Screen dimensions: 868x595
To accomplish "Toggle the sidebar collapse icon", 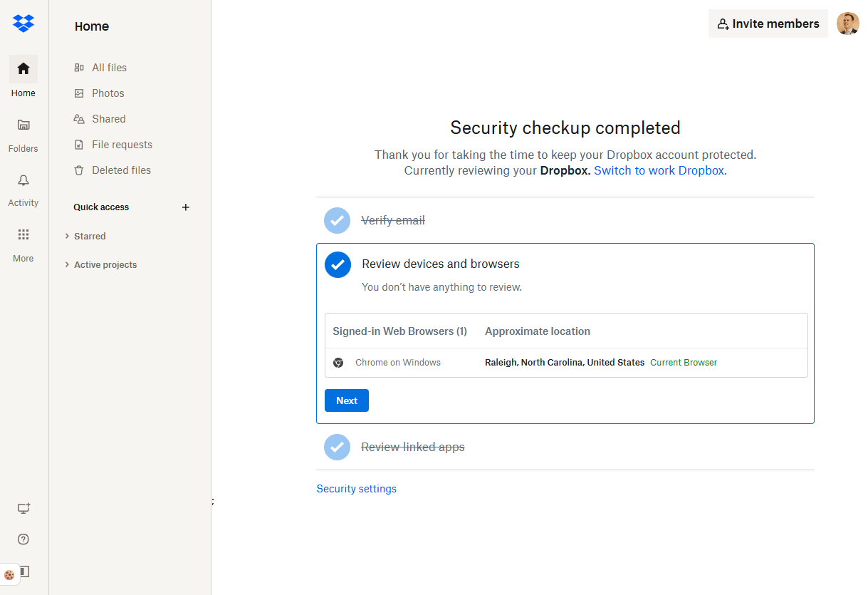I will (25, 571).
